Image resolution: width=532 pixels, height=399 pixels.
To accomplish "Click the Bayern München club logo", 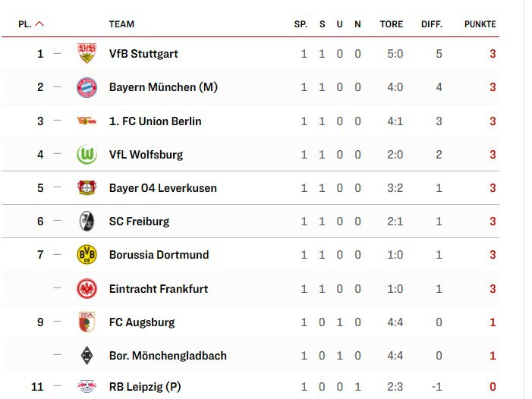I will click(87, 87).
